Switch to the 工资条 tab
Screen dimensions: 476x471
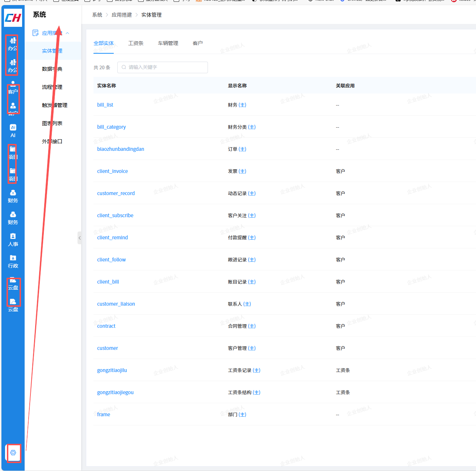[x=136, y=43]
